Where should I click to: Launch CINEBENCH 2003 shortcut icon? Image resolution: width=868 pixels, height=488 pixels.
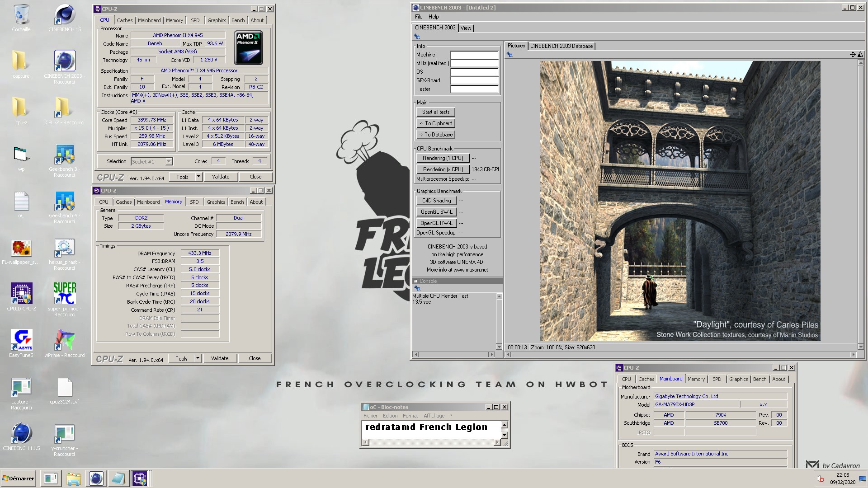(65, 61)
